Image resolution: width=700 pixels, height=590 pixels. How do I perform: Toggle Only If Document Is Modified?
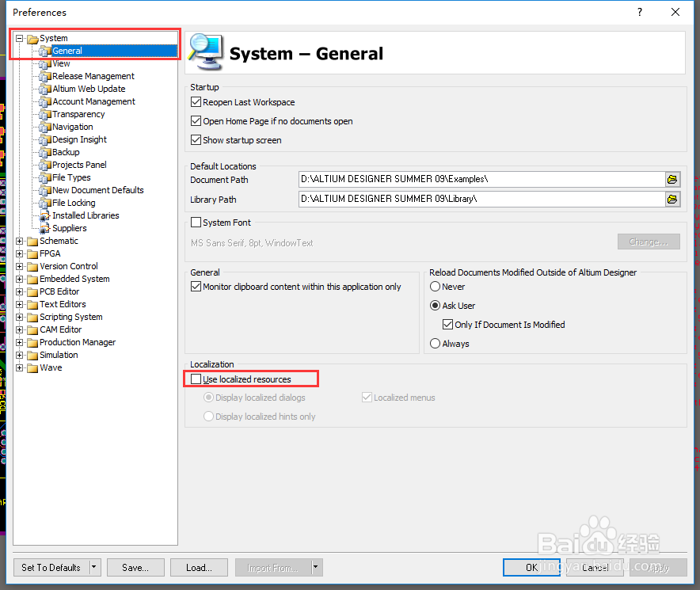(447, 324)
